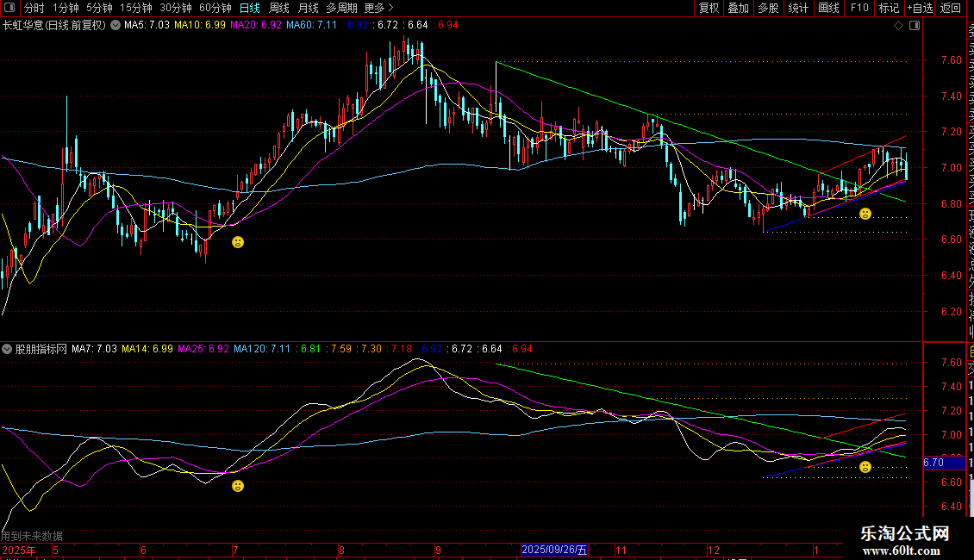Image resolution: width=974 pixels, height=560 pixels.
Task: Open the main chart indicator dropdown beside 长虹华意
Action: coord(116,26)
